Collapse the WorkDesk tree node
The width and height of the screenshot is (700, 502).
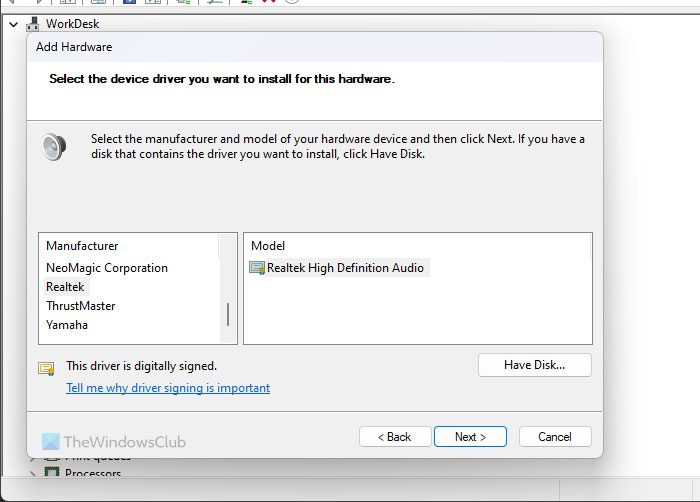tap(13, 23)
